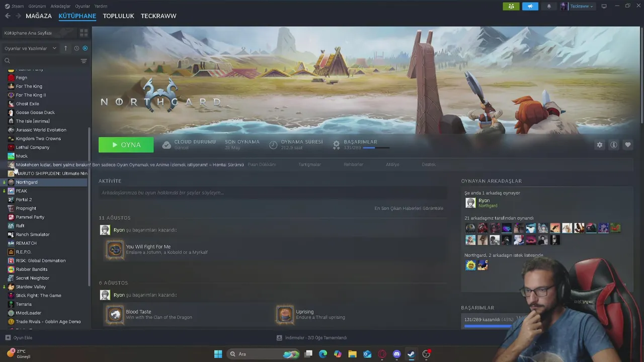This screenshot has height=362, width=644.
Task: Show Northgard game info icon
Action: point(614,145)
